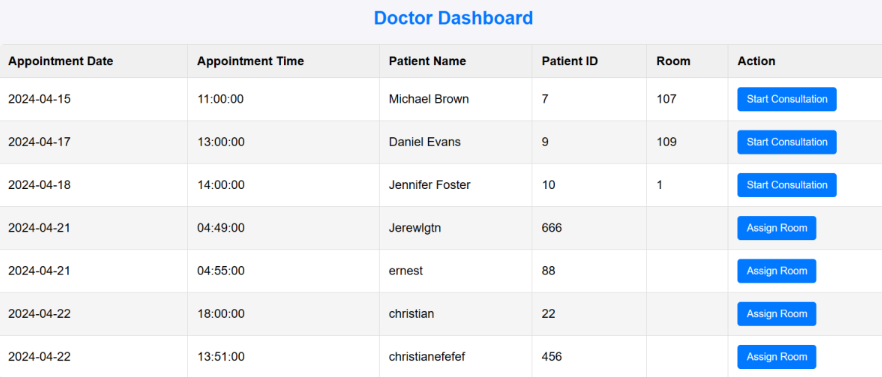This screenshot has height=377, width=882.
Task: Start consultation for Daniel Evans
Action: pyautogui.click(x=787, y=142)
